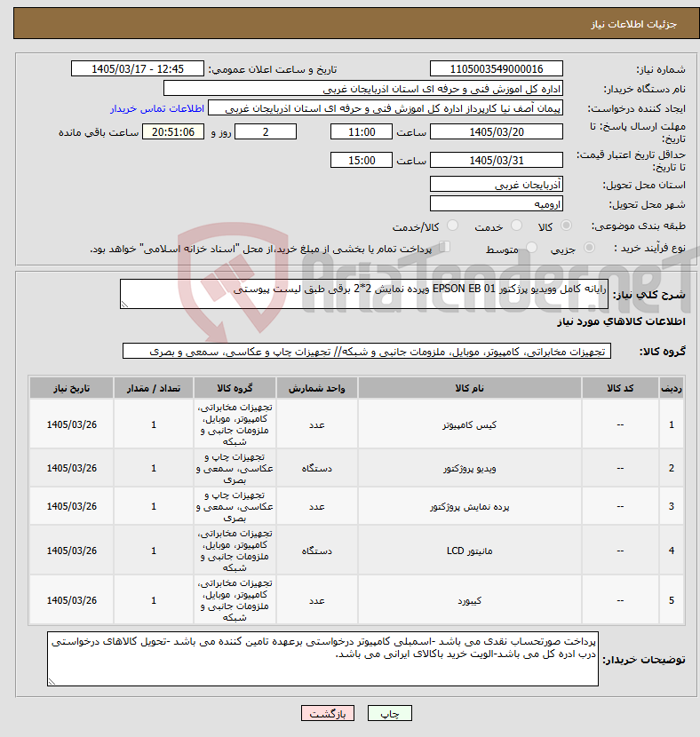Viewport: 700px width, 737px height.
Task: Click the remaining time field 20:51:06
Action: point(173,132)
